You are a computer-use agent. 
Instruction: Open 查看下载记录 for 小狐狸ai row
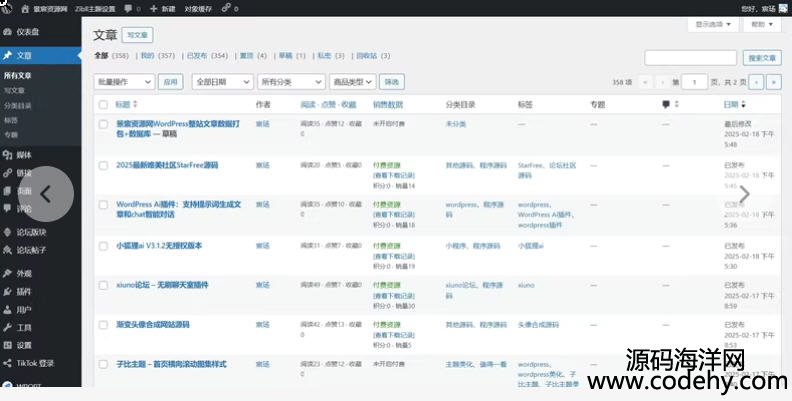[x=394, y=256]
